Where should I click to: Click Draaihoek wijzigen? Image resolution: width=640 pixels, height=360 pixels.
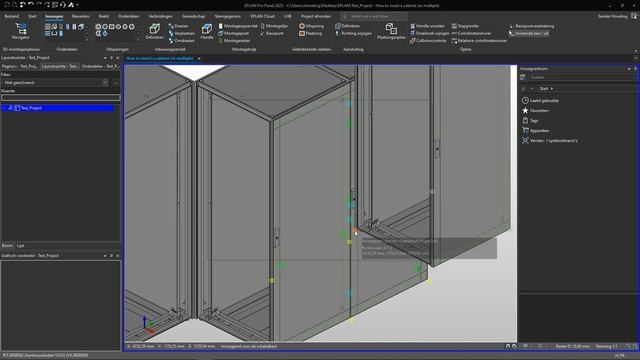coord(429,33)
